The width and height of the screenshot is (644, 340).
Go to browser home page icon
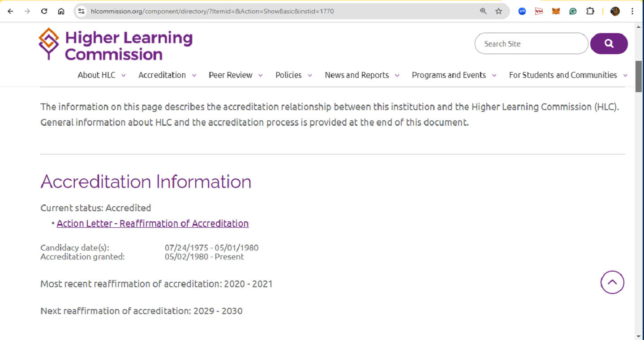click(x=61, y=11)
